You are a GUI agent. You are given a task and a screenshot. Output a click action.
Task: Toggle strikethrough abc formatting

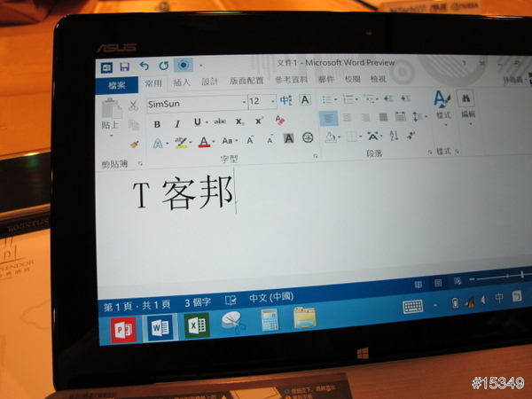point(220,121)
